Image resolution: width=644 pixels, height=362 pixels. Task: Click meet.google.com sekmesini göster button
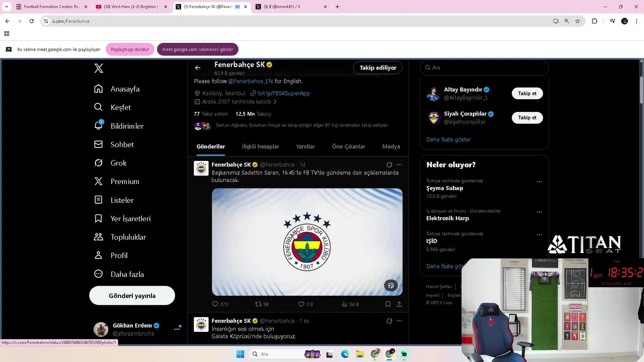(198, 49)
